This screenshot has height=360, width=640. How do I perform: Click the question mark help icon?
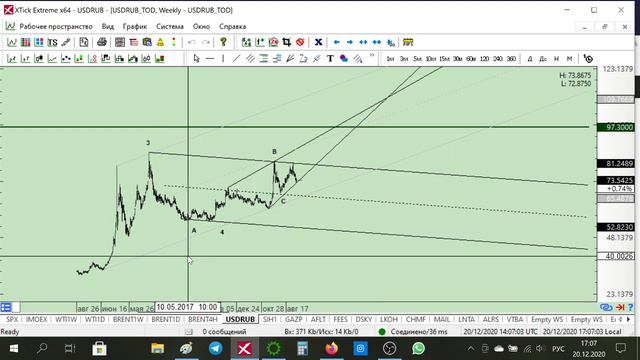click(x=223, y=42)
